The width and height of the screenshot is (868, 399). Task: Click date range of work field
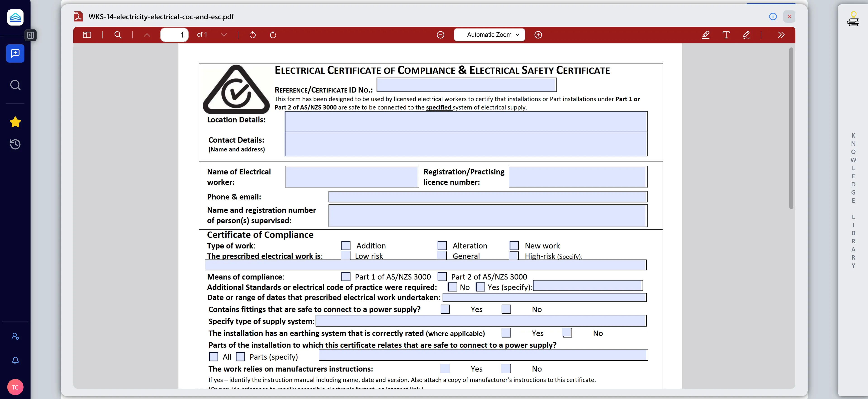[x=545, y=297]
